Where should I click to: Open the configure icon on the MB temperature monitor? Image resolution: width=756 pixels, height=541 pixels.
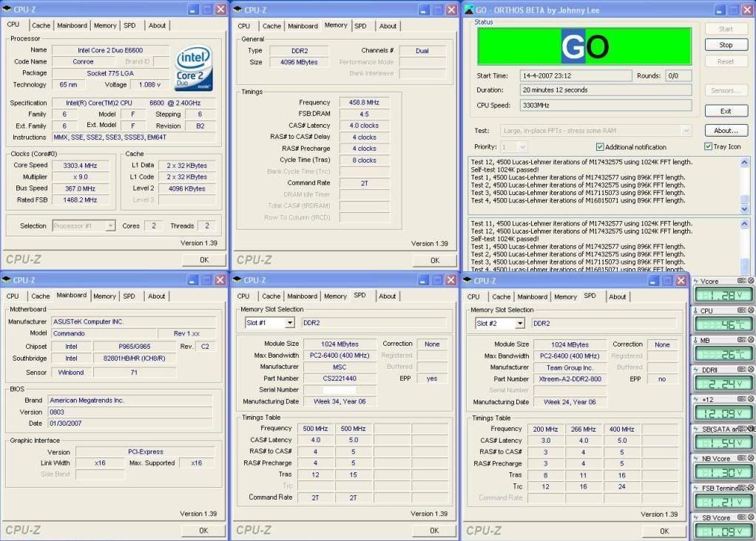coord(741,340)
